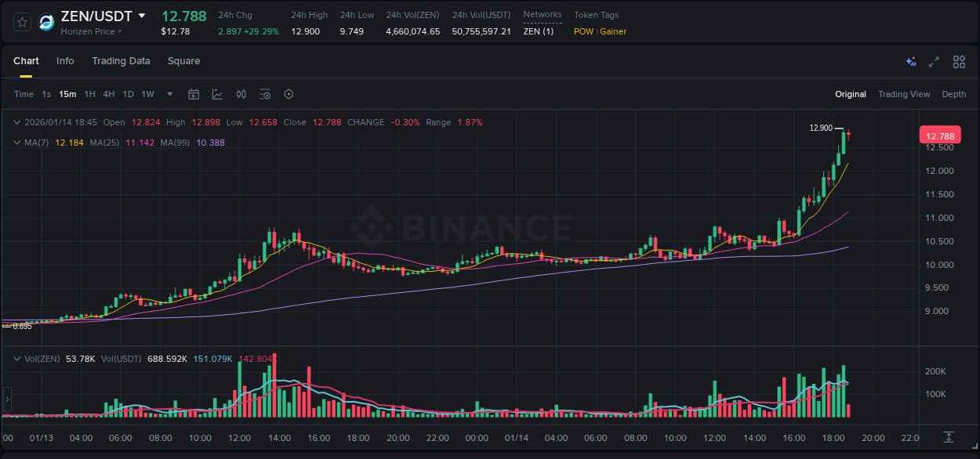The image size is (980, 459).
Task: Open the widgets grid icon
Action: point(959,61)
